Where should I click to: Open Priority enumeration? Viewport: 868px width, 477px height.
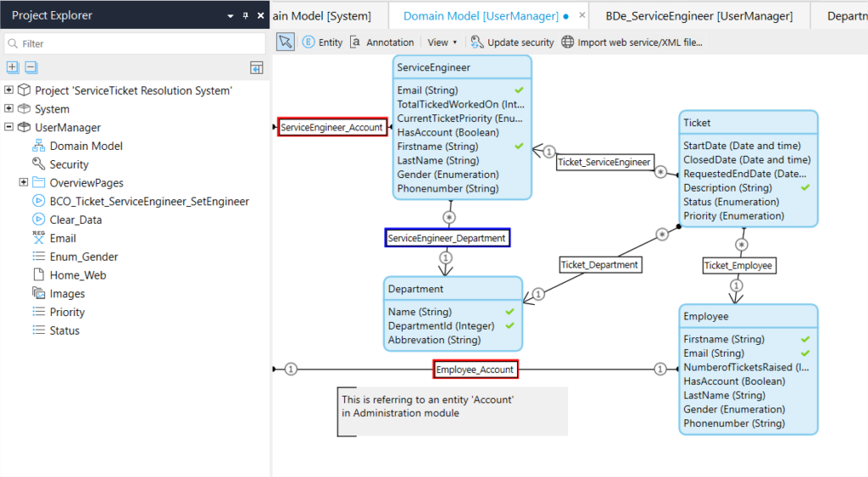67,312
